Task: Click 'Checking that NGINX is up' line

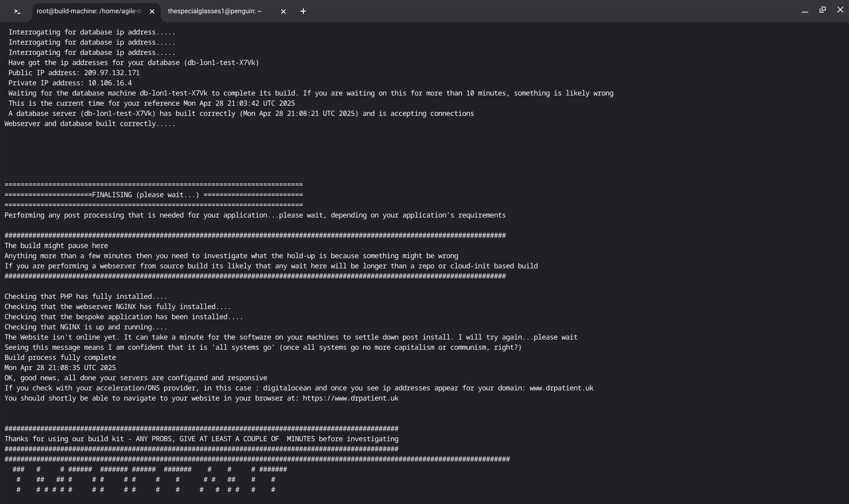Action: pos(86,327)
